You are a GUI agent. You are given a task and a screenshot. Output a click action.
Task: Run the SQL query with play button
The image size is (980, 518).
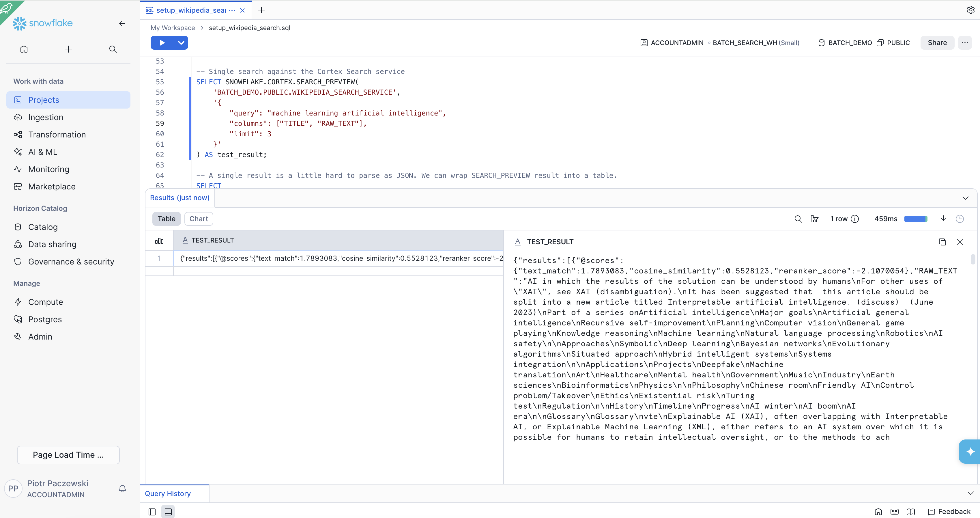(162, 43)
